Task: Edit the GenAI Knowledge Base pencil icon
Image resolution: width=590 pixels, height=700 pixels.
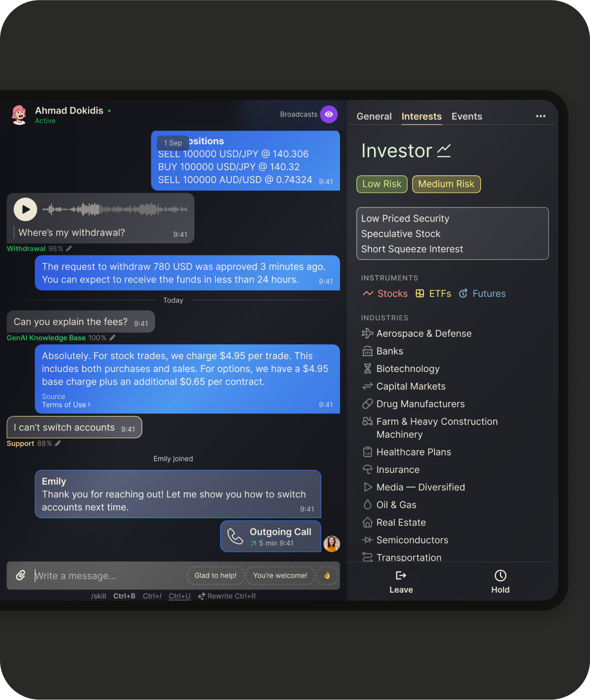Action: pyautogui.click(x=112, y=338)
